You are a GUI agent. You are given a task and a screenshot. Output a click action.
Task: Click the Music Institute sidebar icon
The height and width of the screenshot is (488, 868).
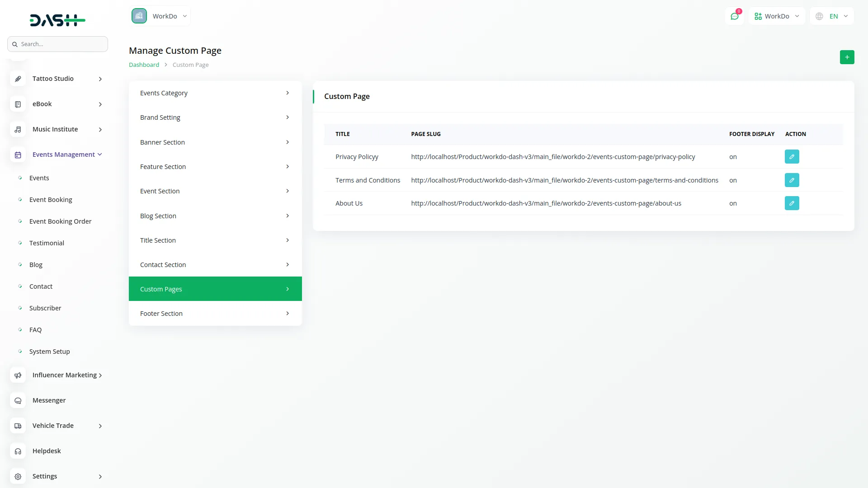(18, 129)
